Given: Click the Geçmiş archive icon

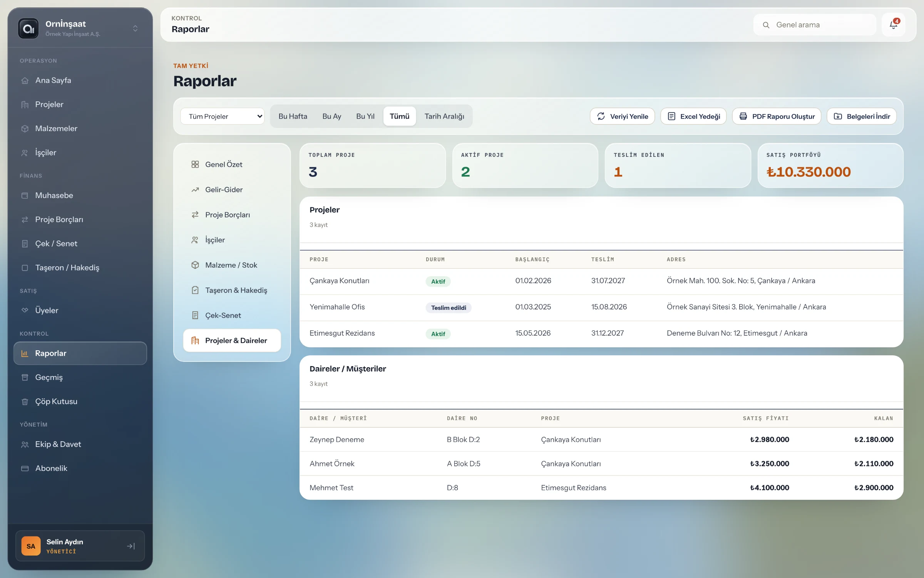Looking at the screenshot, I should 25,378.
